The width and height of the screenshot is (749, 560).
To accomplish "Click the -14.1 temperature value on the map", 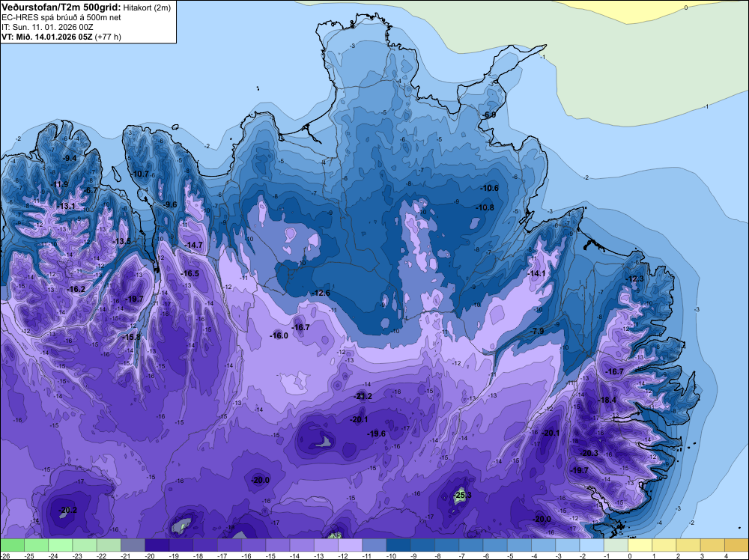I will [x=537, y=273].
